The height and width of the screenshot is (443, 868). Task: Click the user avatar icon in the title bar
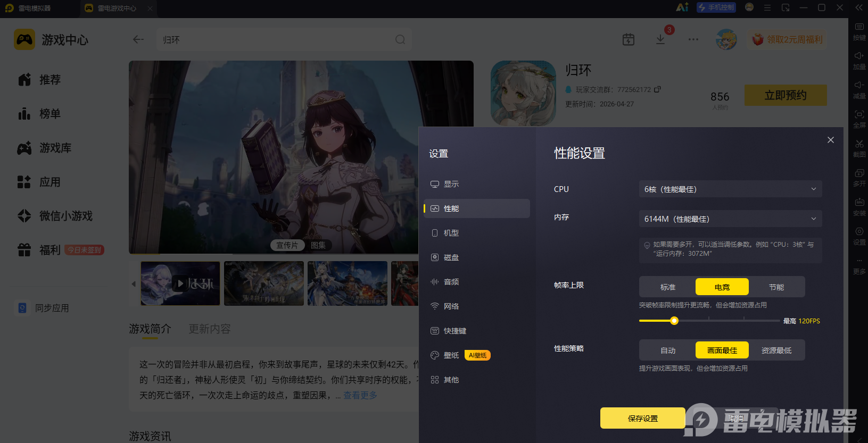pos(749,7)
